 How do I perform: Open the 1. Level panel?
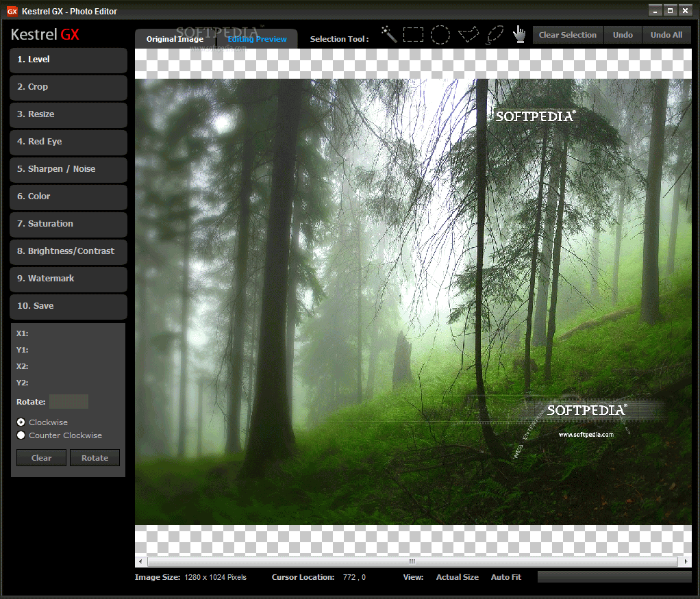tap(68, 60)
